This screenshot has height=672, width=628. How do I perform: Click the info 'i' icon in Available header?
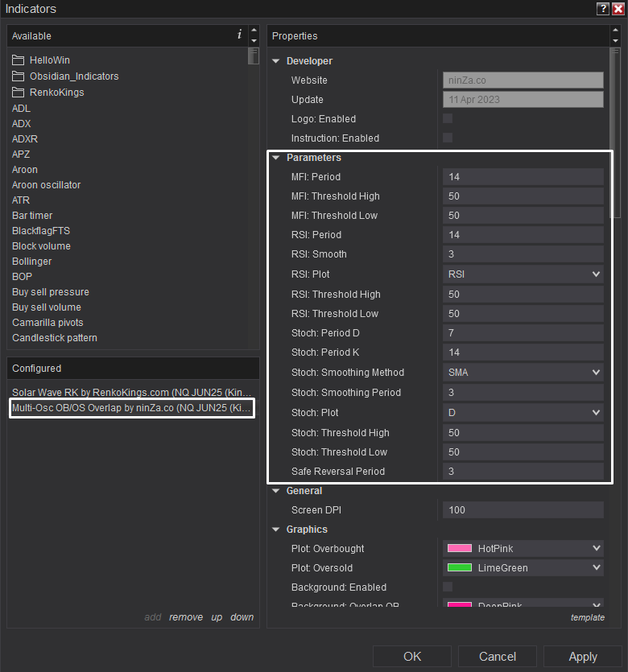click(239, 35)
